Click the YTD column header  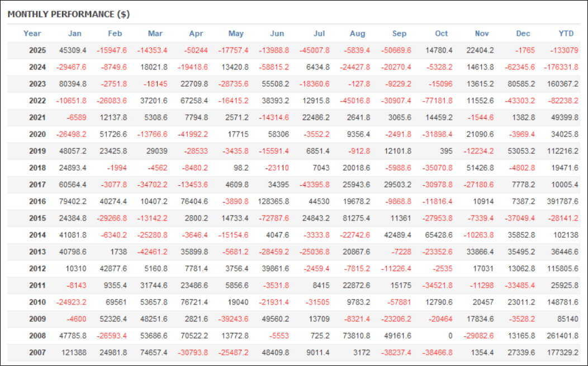tap(566, 34)
